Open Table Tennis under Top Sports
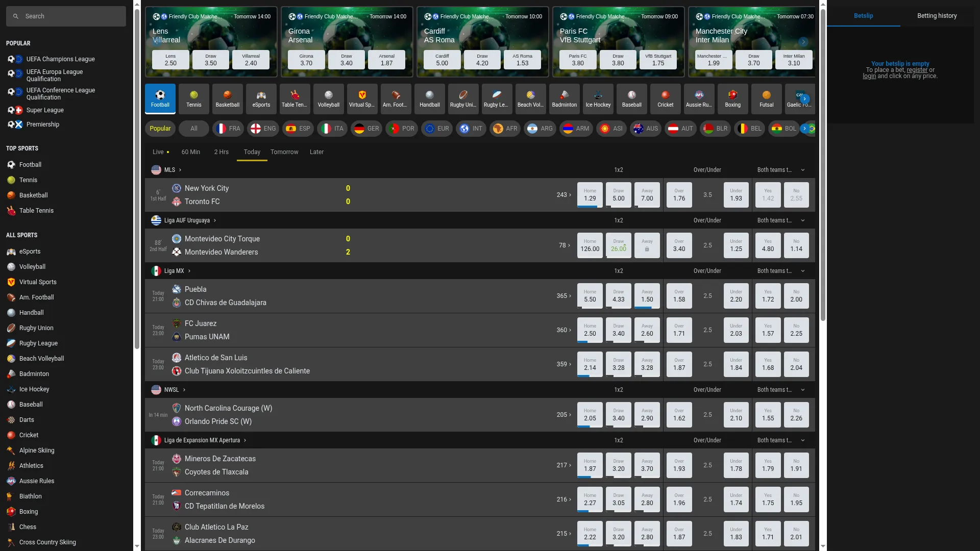Image resolution: width=980 pixels, height=551 pixels. tap(36, 211)
